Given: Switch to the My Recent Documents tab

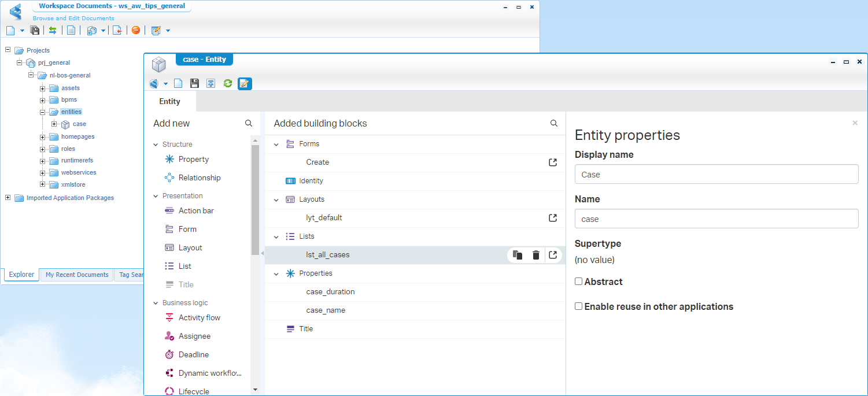Looking at the screenshot, I should pos(77,275).
